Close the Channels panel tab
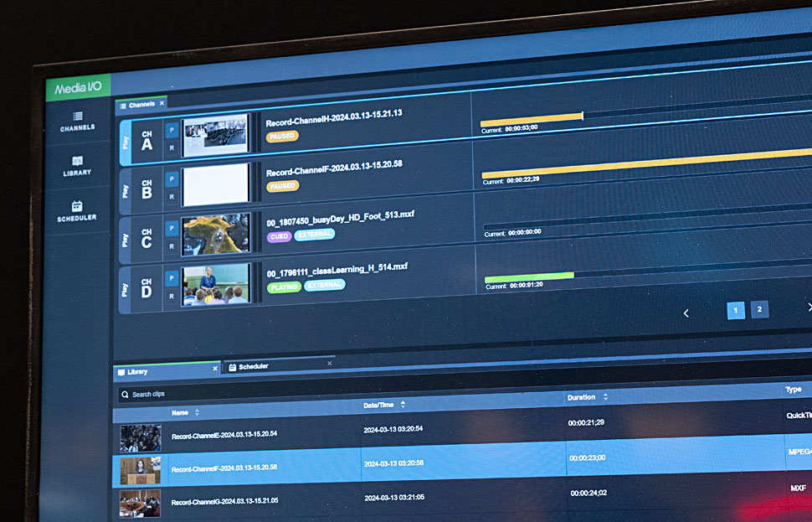This screenshot has width=812, height=522. click(x=162, y=103)
